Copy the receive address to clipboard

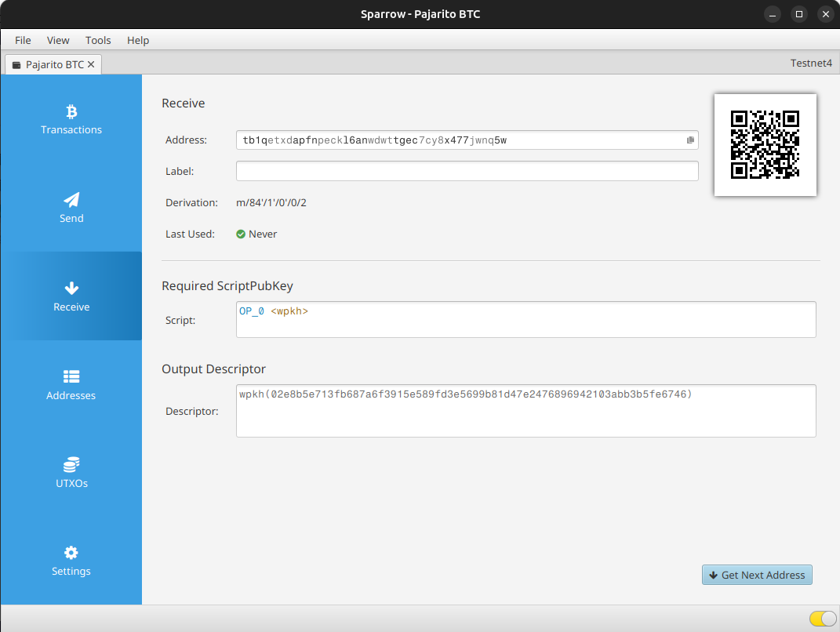click(x=690, y=140)
